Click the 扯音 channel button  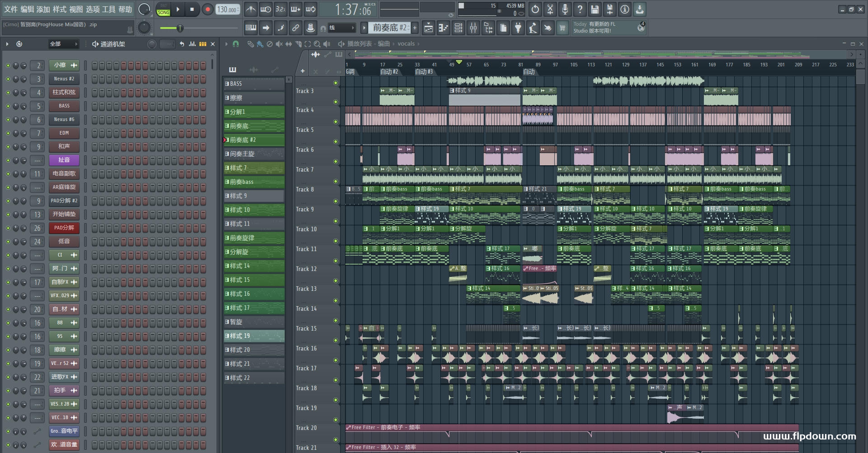point(64,160)
